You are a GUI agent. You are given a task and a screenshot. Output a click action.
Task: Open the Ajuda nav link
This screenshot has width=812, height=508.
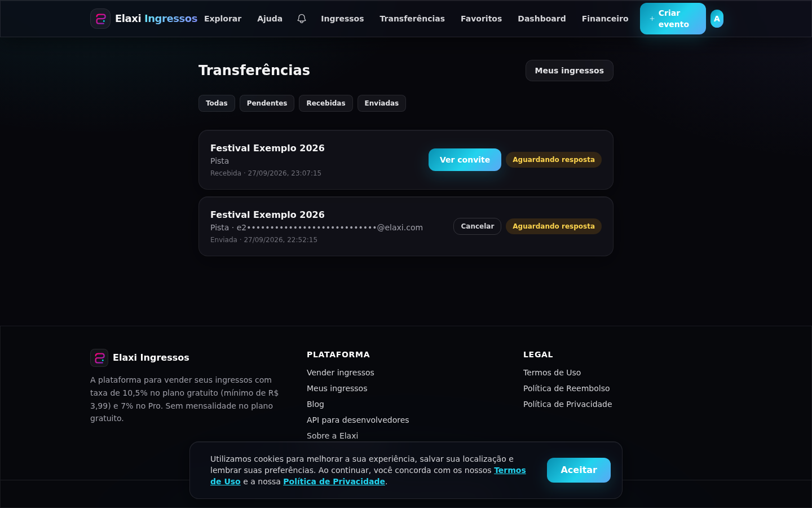click(270, 19)
